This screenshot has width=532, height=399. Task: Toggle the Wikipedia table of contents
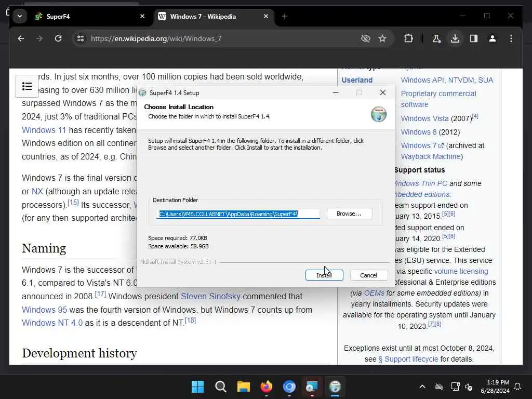(27, 86)
